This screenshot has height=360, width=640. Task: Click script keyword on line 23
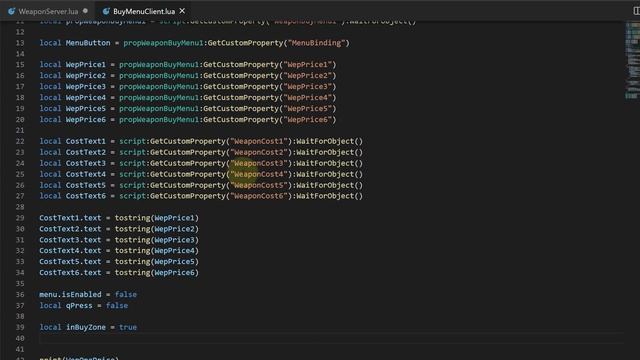tap(132, 152)
